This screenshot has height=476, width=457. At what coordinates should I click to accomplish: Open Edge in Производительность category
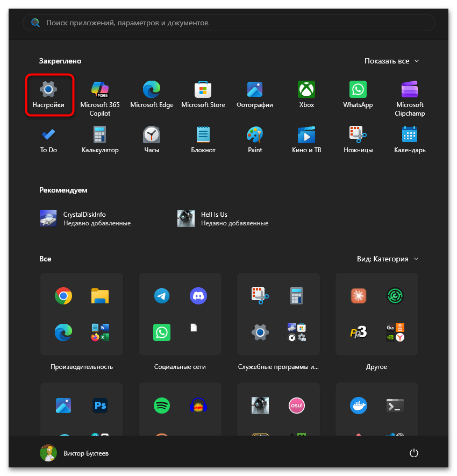63,332
